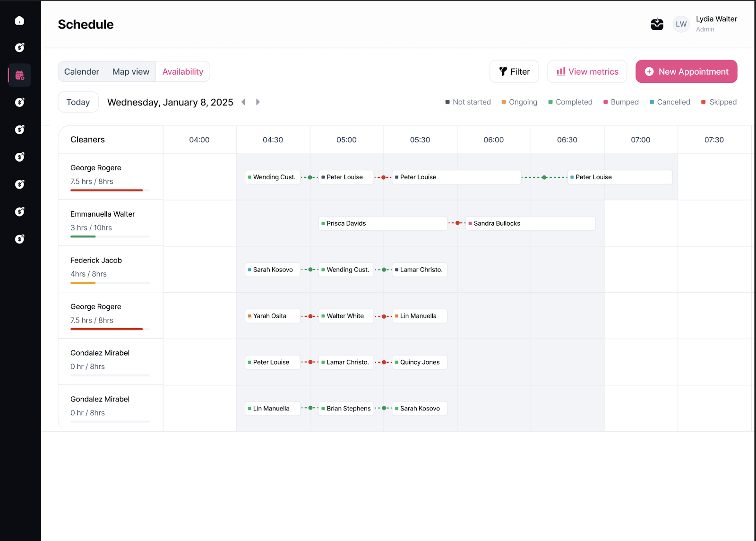Image resolution: width=756 pixels, height=541 pixels.
Task: Click red travel marker between Prisca Davids and Sandra Bullocks
Action: tap(457, 223)
